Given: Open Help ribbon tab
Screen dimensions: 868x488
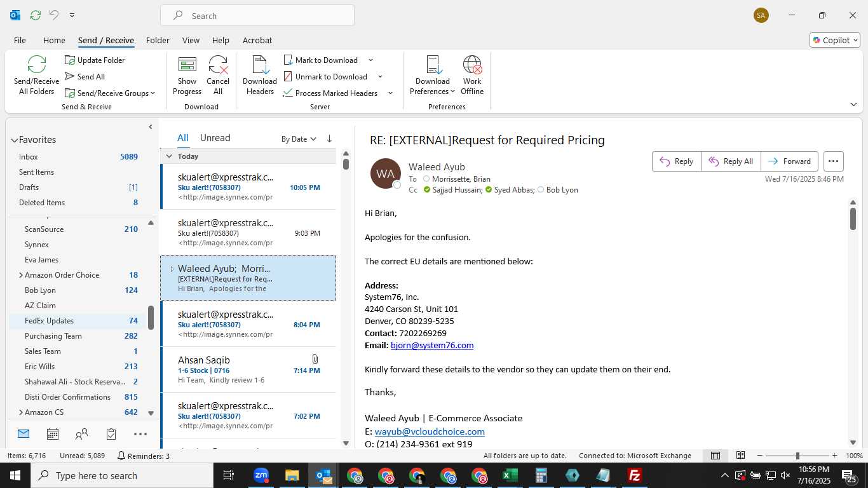Looking at the screenshot, I should click(220, 40).
